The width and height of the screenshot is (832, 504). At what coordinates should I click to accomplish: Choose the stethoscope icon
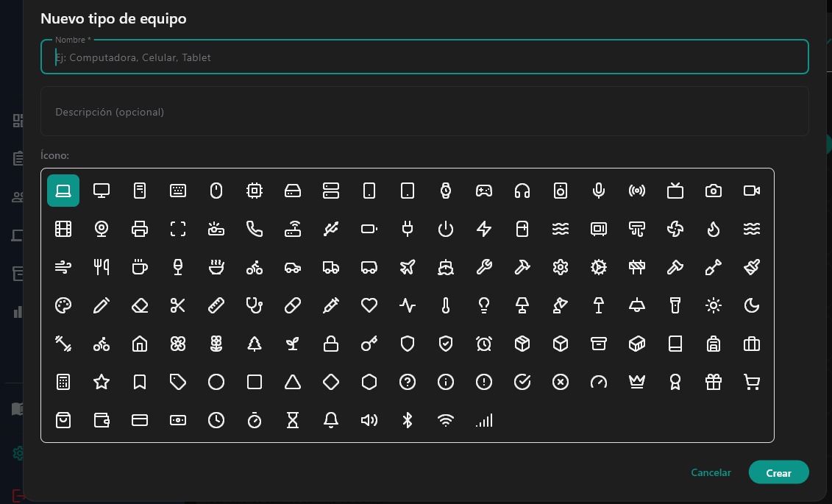(x=255, y=305)
